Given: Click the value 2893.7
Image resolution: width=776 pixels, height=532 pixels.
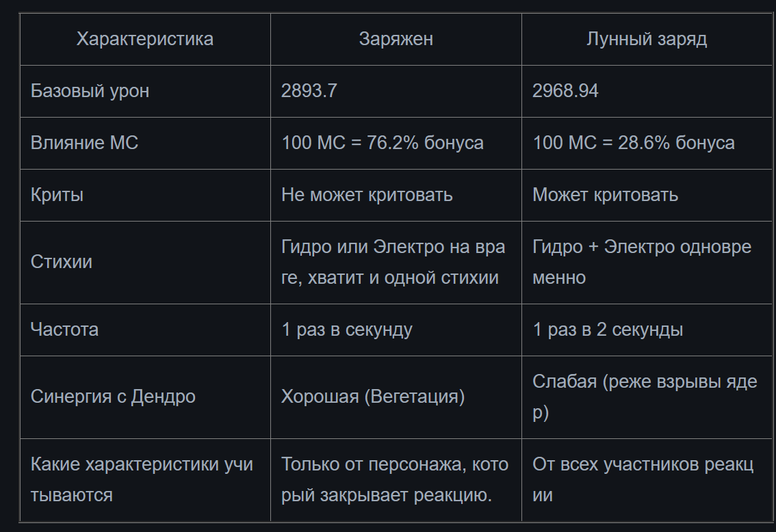Looking at the screenshot, I should coord(396,91).
